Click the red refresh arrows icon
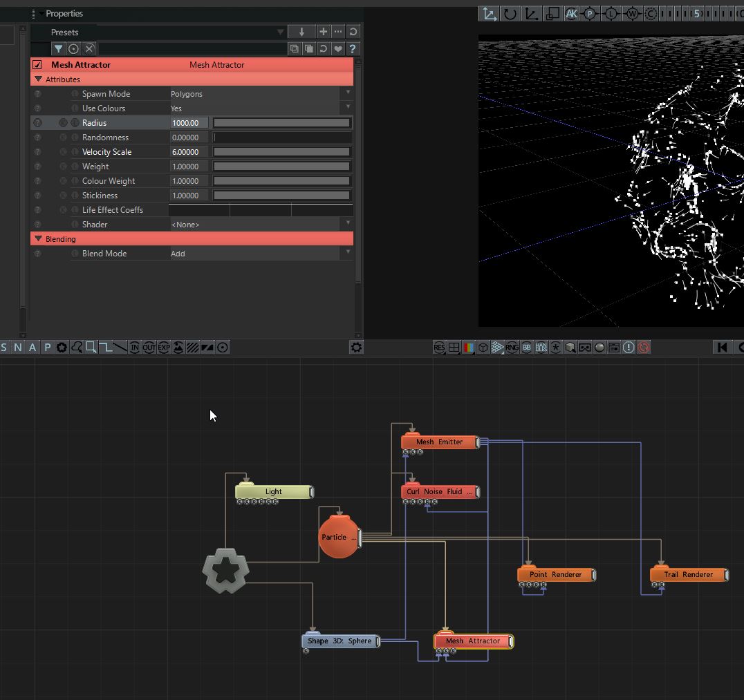 pyautogui.click(x=644, y=348)
